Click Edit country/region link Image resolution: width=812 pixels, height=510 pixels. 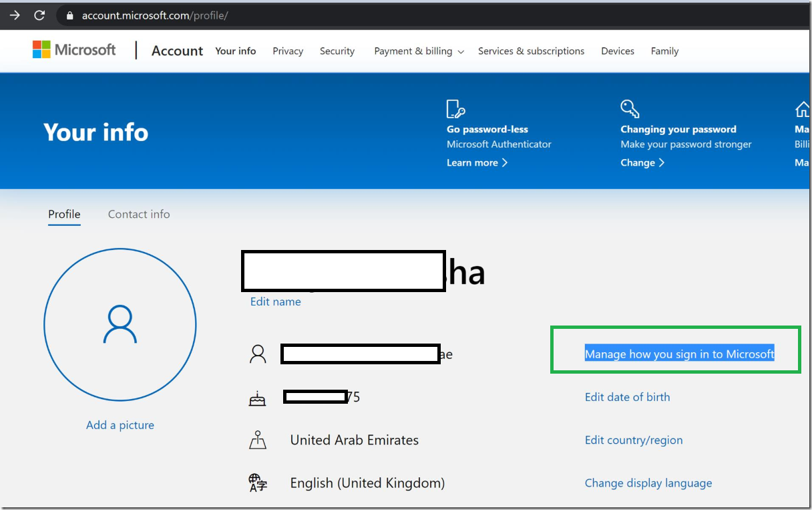coord(634,440)
